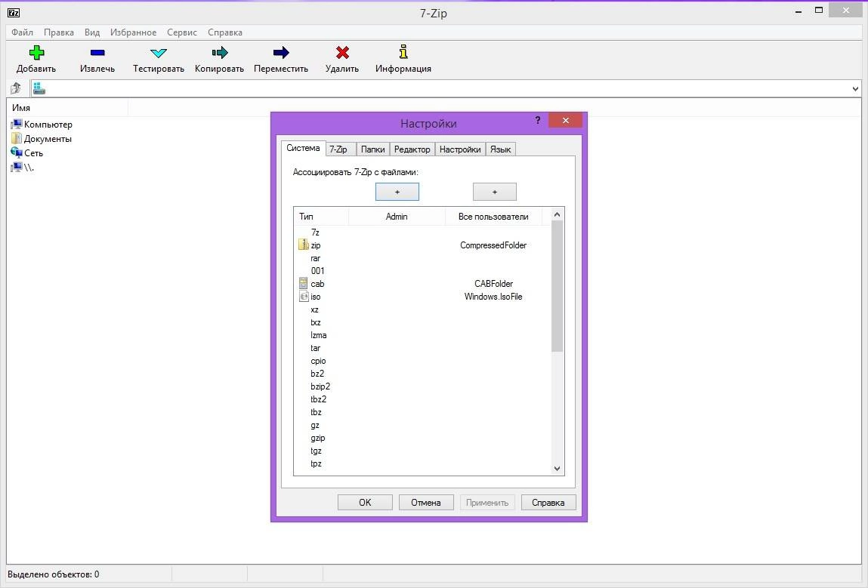Switch to the Папки tab

372,149
